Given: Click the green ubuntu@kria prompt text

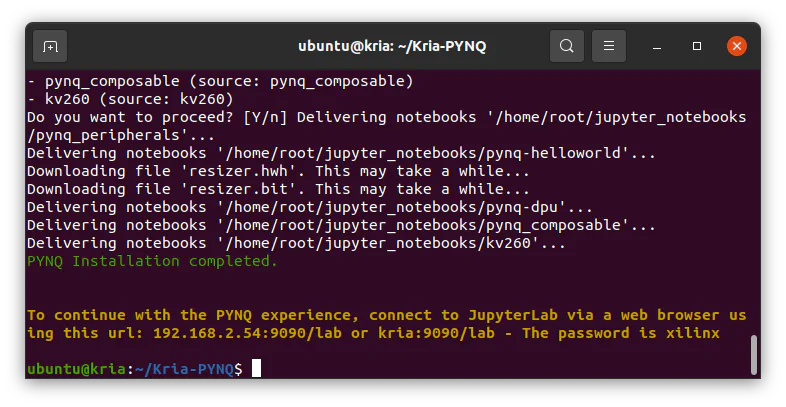Looking at the screenshot, I should pyautogui.click(x=77, y=369).
